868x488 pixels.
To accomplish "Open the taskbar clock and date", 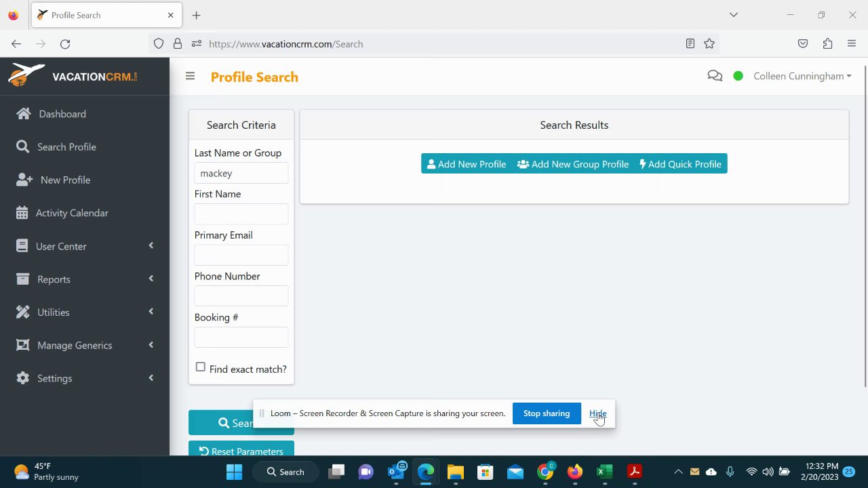I will pos(820,472).
